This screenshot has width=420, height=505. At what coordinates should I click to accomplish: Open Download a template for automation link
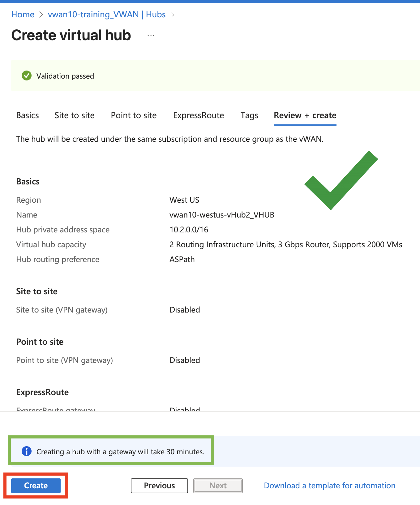(329, 486)
